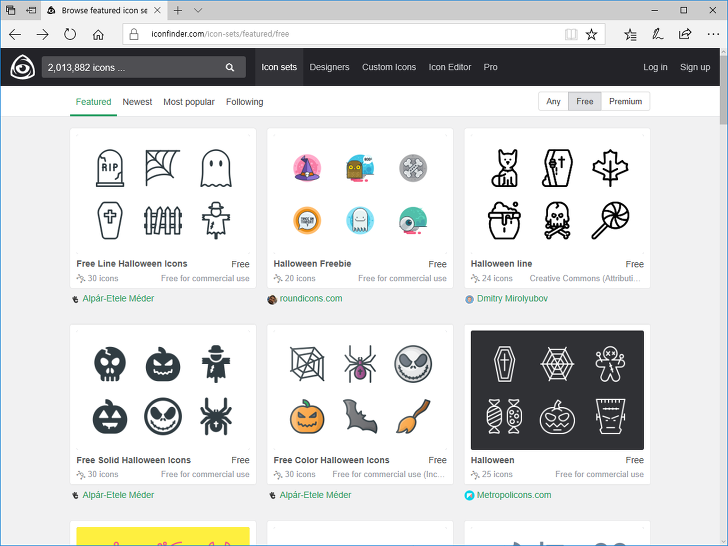This screenshot has width=728, height=546.
Task: Open the Halloween line set title
Action: click(501, 264)
